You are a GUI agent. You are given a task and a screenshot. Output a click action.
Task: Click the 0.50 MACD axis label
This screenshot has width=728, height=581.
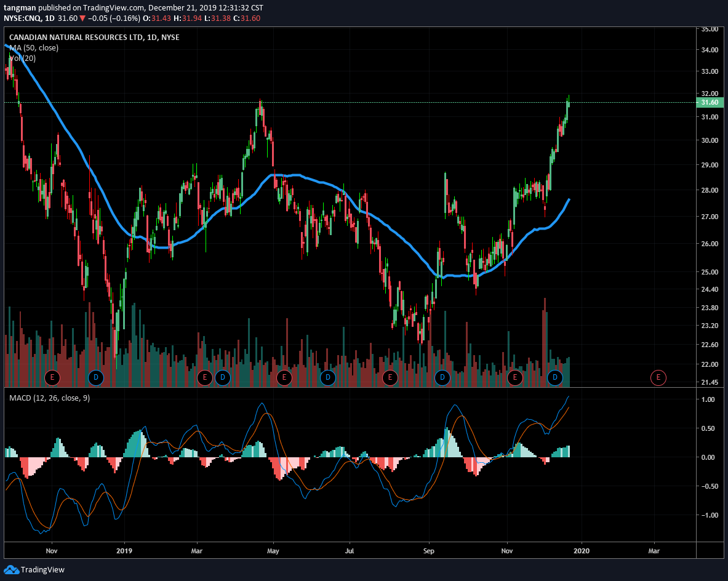point(708,428)
